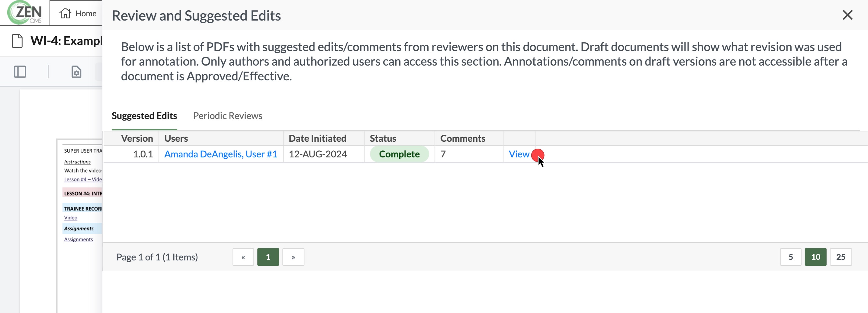Select page 1 in pagination
Viewport: 868px width, 313px height.
[x=268, y=257]
